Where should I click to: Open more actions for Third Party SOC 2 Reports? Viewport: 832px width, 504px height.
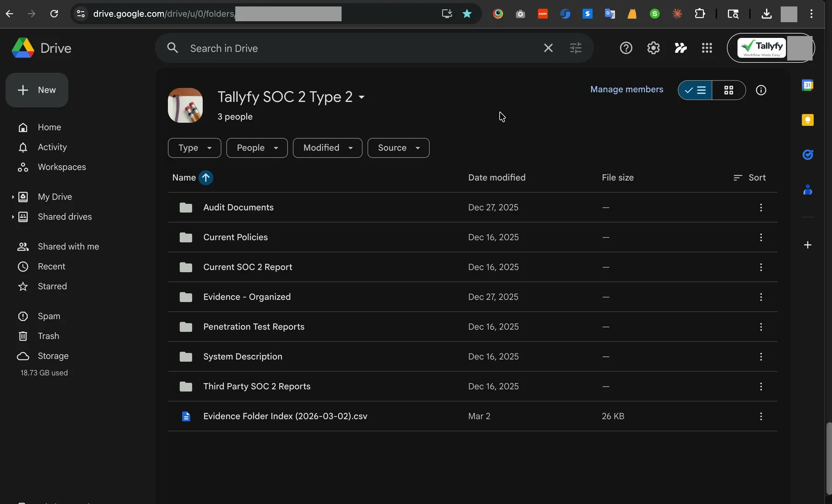click(761, 386)
